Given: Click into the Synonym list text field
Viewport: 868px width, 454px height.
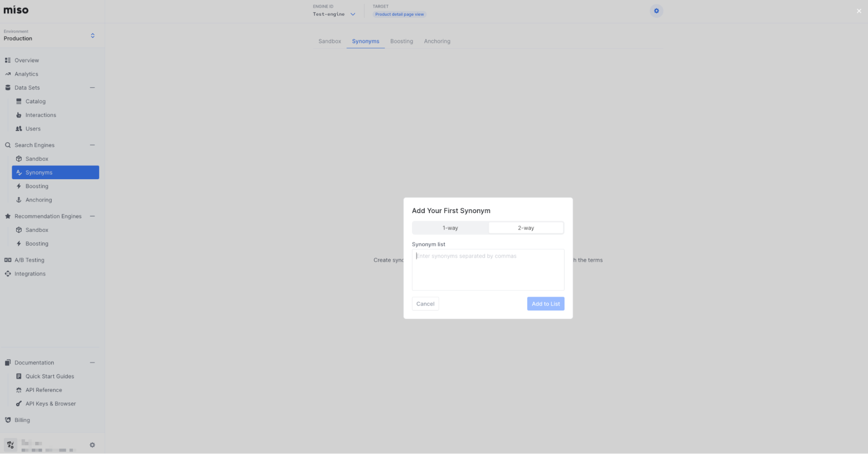Looking at the screenshot, I should point(488,270).
